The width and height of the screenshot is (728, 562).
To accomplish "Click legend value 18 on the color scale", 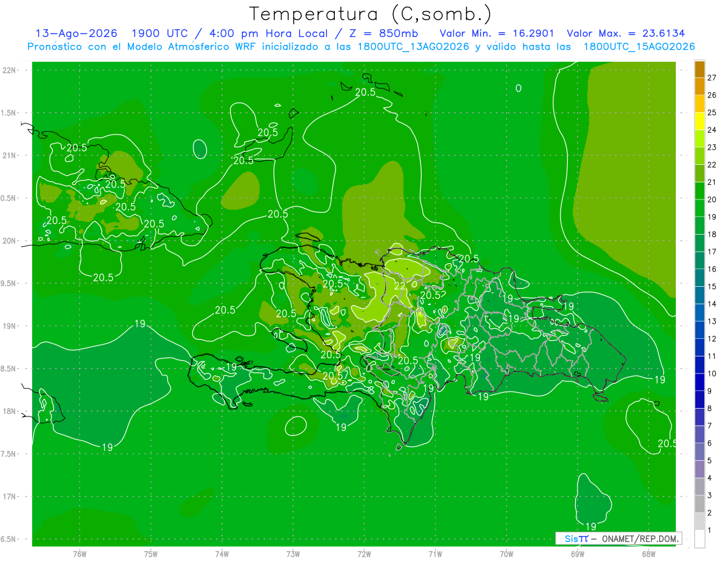I will pos(712,234).
